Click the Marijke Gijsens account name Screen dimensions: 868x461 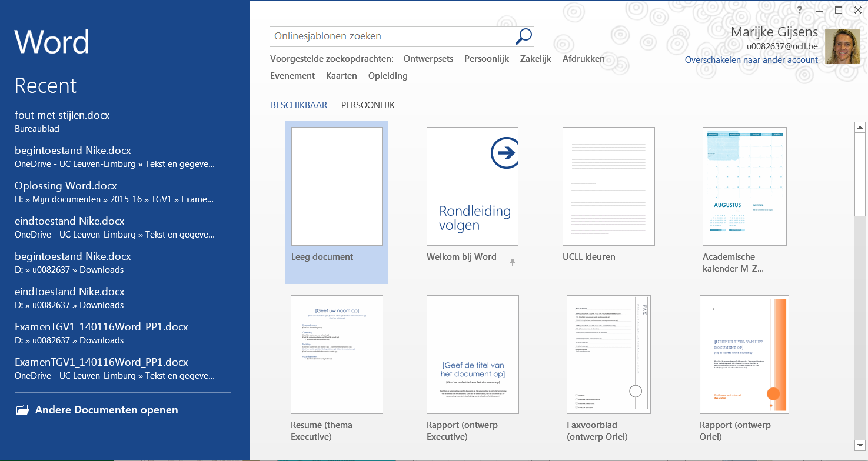click(774, 32)
